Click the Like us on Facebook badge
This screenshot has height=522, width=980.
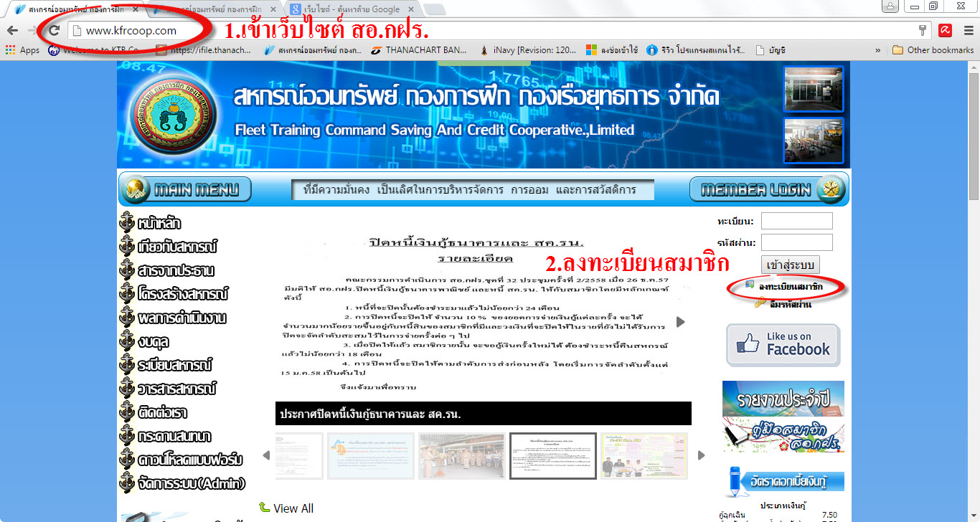783,345
